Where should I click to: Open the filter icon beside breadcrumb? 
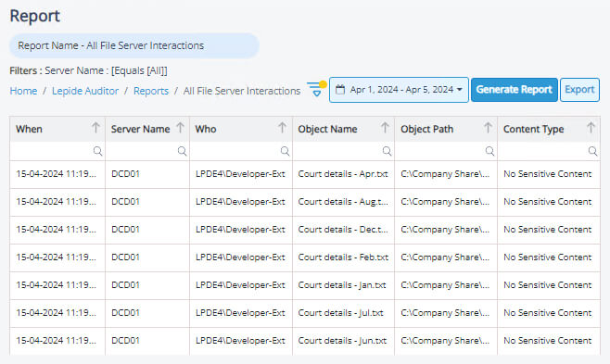316,89
